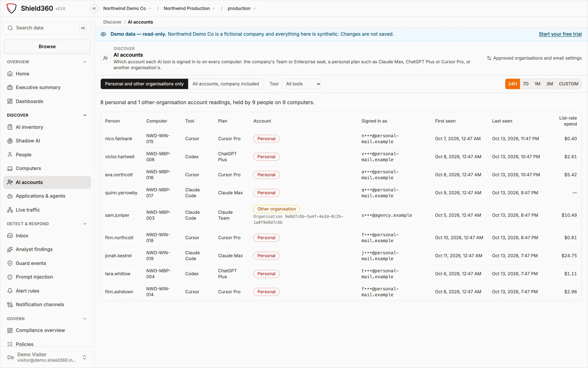Open Inbox tray icon
Viewport: 588px width, 368px height.
pos(10,236)
